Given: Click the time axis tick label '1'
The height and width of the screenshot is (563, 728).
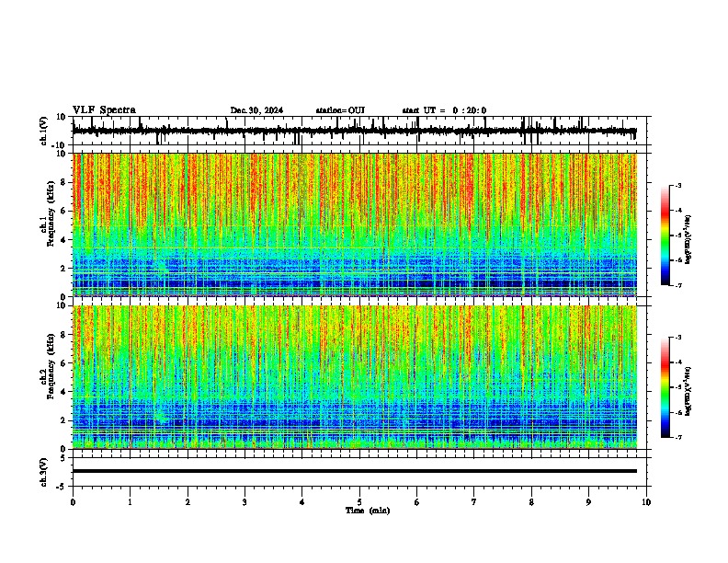Looking at the screenshot, I should click(x=130, y=502).
